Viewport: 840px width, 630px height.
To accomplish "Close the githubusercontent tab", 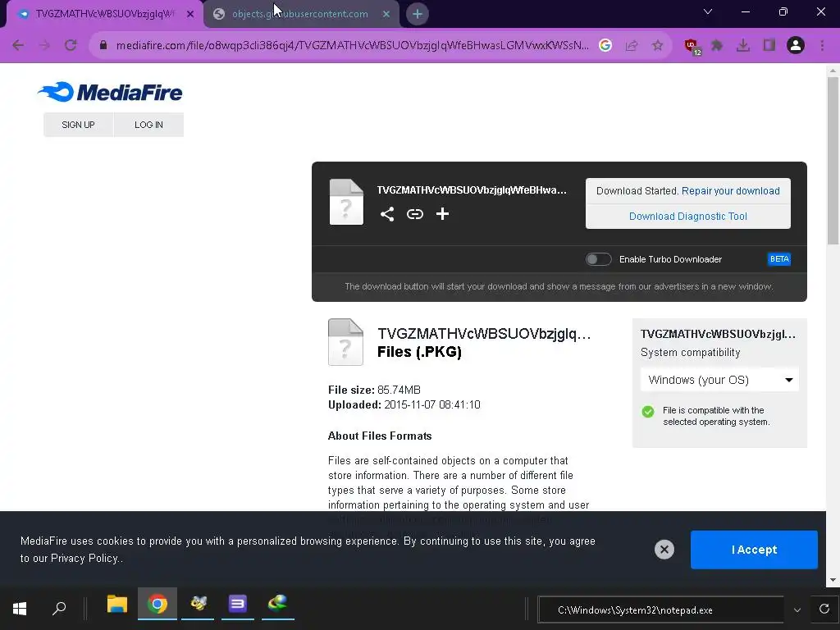I will [386, 14].
